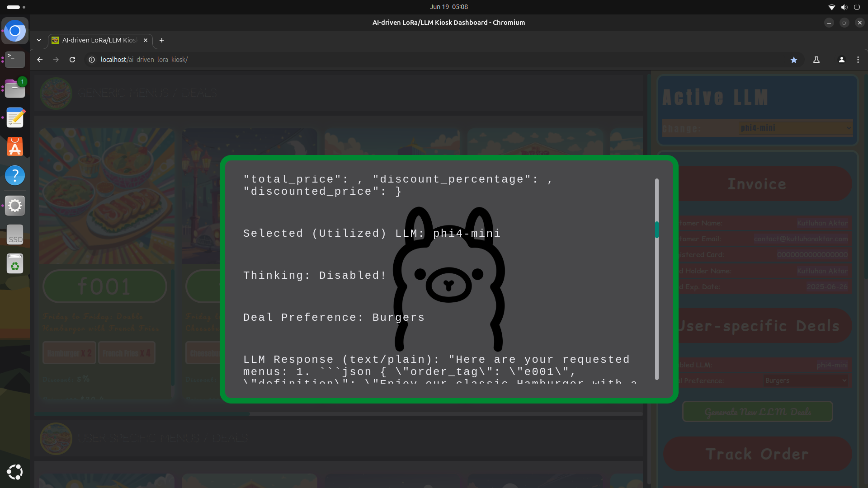Open Chromium three-dot menu

point(858,60)
